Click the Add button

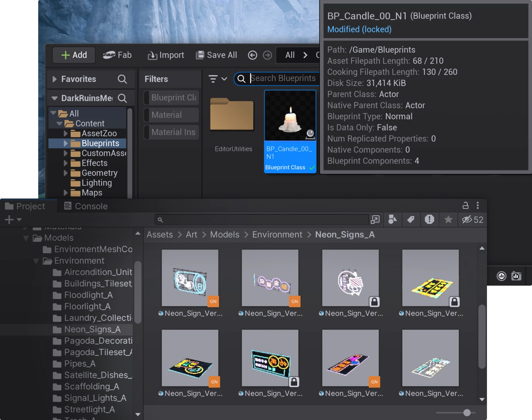[73, 55]
